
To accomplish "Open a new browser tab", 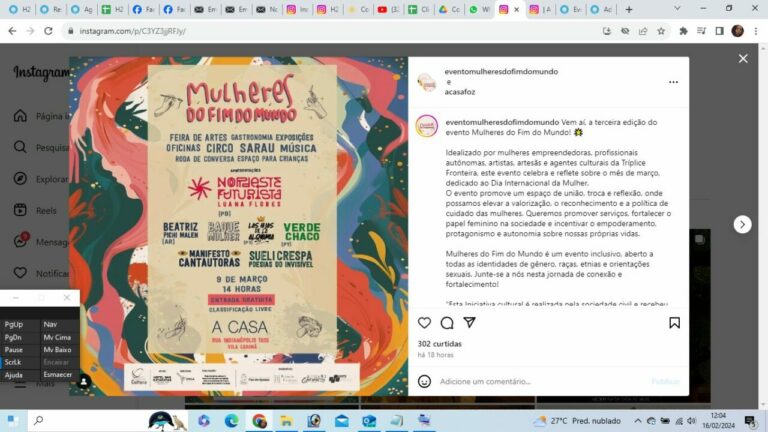I will coord(629,9).
